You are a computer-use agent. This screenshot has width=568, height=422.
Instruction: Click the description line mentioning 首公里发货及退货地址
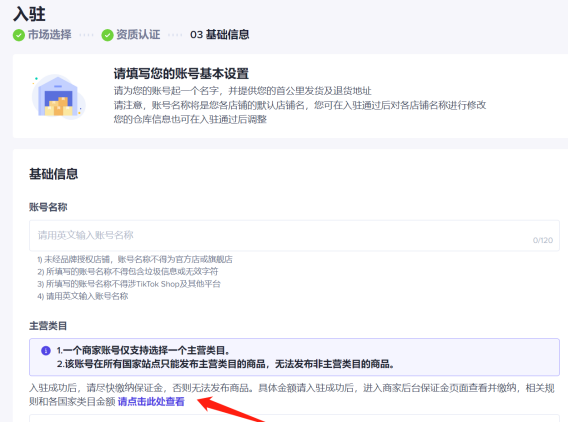[242, 91]
